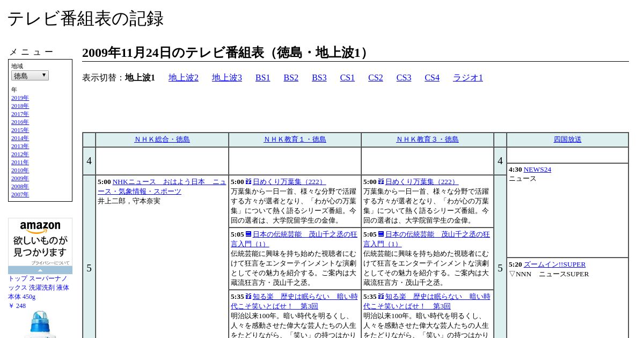The height and width of the screenshot is (338, 644).
Task: Open 日本の伝統芸能 茂山千之丞 in ＮＨＫ教育１ column
Action: [x=294, y=239]
